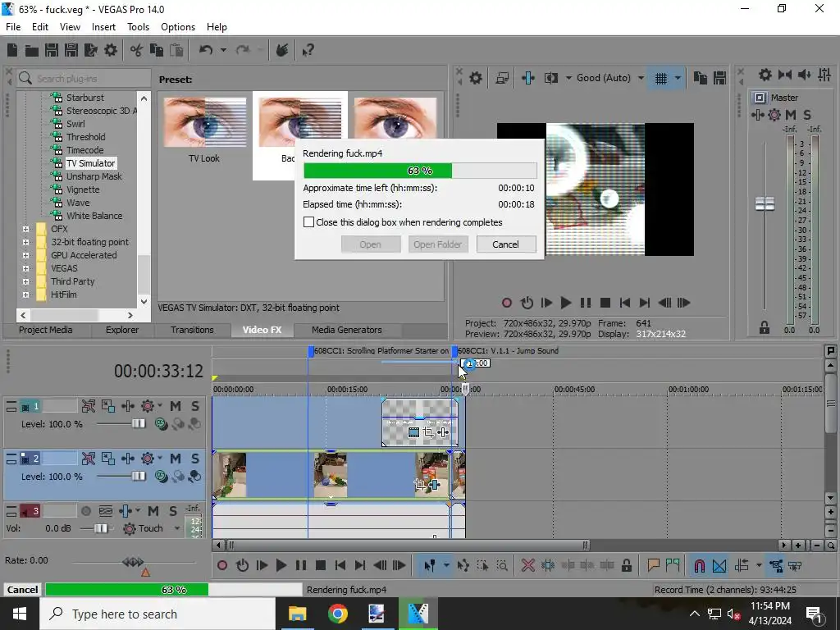Open track 2 track FX icon

click(x=148, y=459)
